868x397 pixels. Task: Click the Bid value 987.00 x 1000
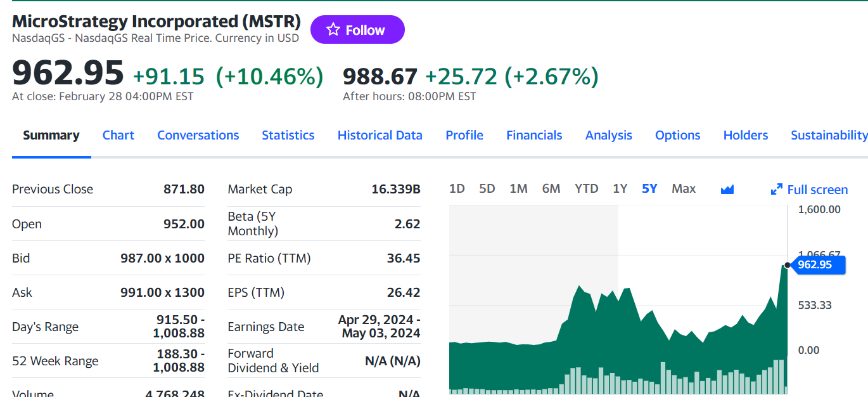(162, 258)
